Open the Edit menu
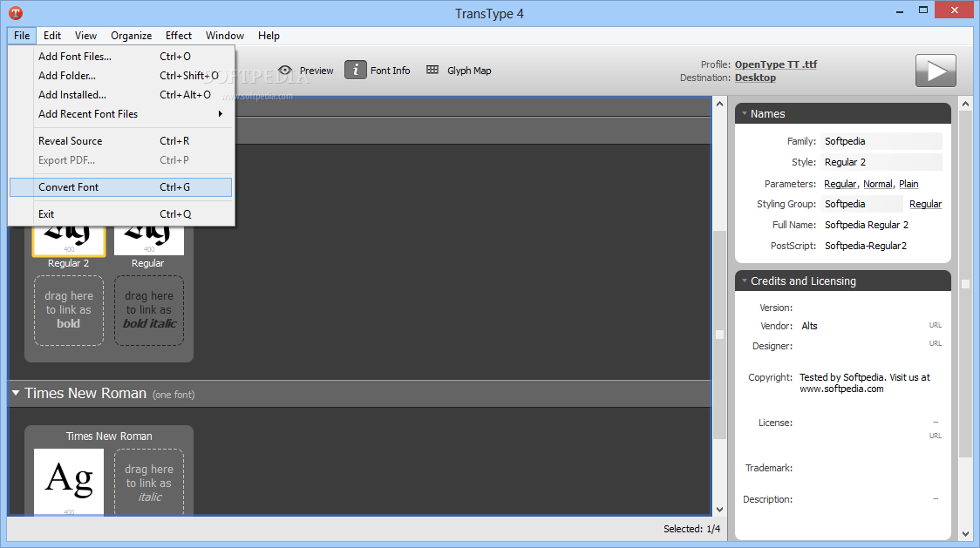 pyautogui.click(x=51, y=36)
